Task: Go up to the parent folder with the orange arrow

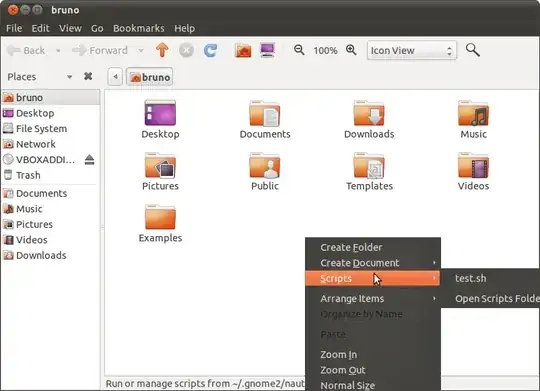Action: pyautogui.click(x=162, y=50)
